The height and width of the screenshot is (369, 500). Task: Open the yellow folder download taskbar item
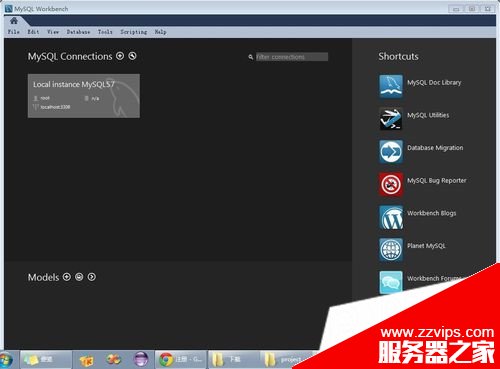point(235,359)
